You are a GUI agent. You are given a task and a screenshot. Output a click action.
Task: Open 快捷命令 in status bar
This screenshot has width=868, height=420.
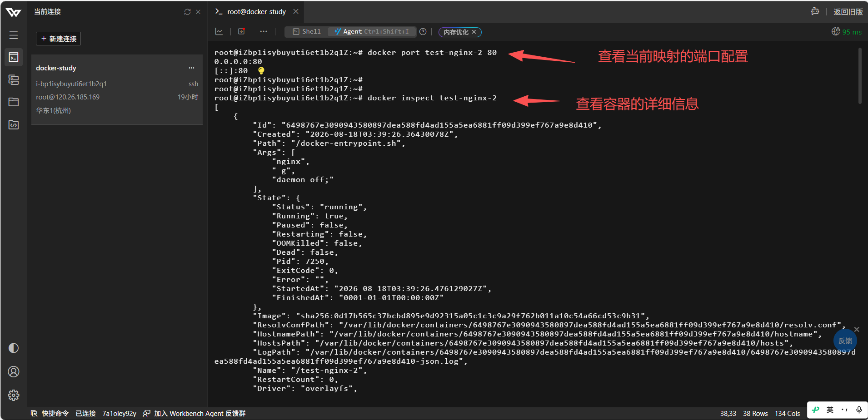tap(50, 413)
